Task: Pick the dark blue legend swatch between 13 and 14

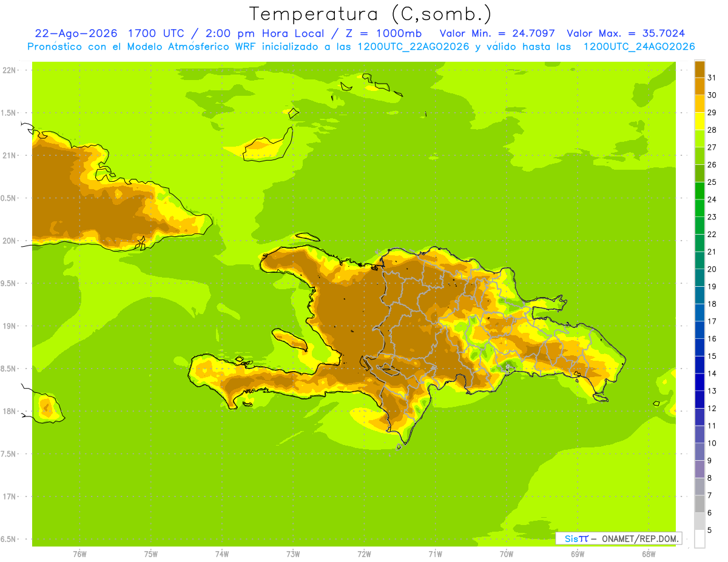Action: click(x=699, y=382)
